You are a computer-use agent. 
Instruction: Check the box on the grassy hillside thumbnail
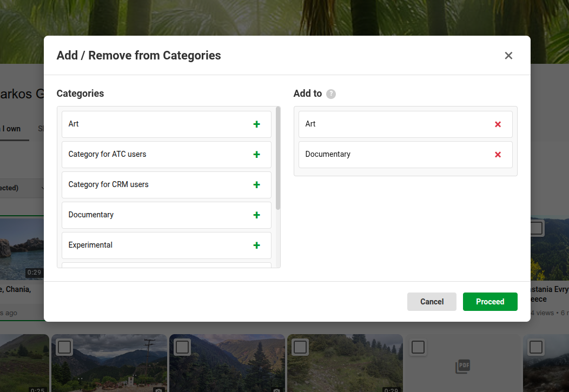(300, 347)
